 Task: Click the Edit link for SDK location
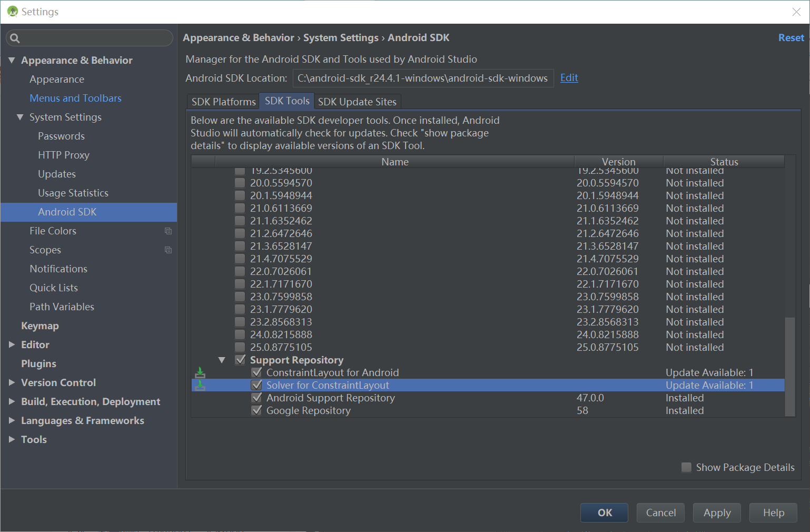click(569, 78)
